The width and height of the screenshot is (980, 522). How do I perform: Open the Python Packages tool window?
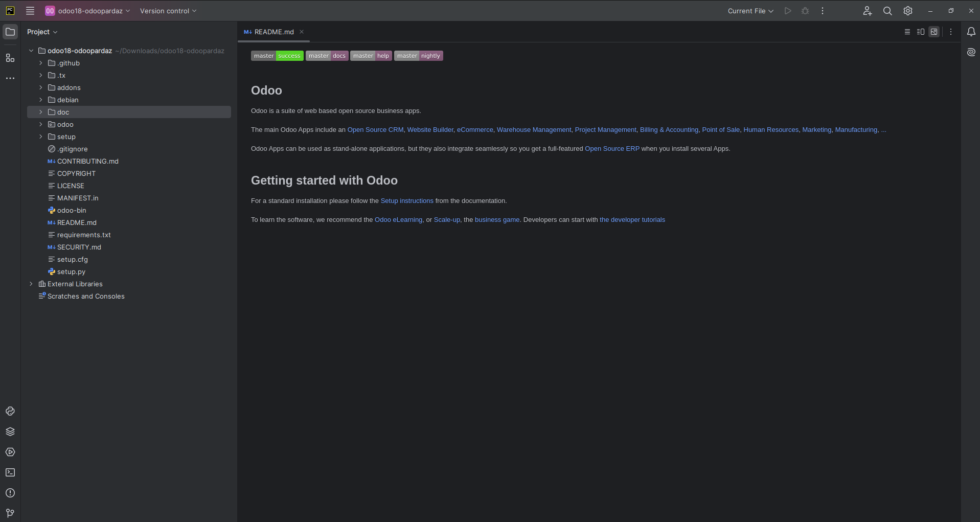(x=10, y=432)
